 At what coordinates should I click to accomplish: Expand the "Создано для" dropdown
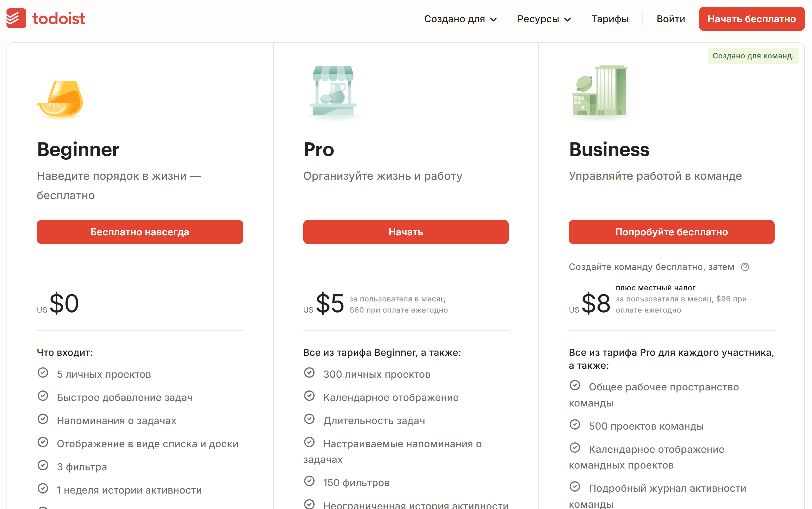click(456, 19)
